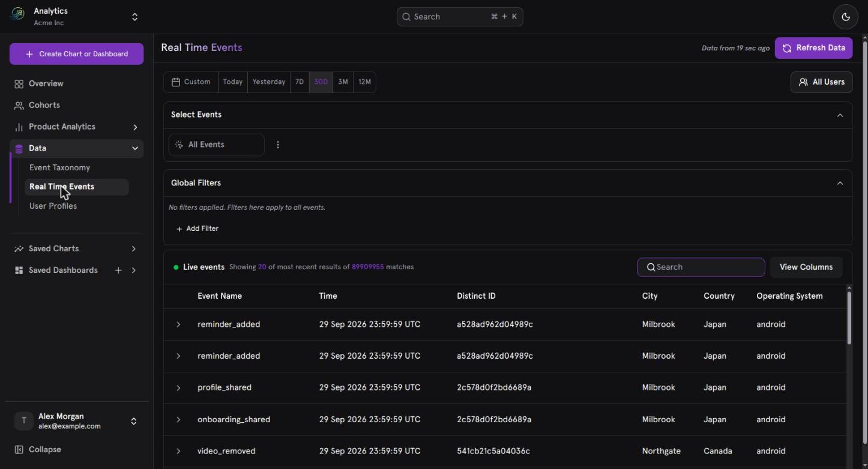Image resolution: width=868 pixels, height=469 pixels.
Task: Open Event Taxonomy in the sidebar
Action: tap(59, 168)
